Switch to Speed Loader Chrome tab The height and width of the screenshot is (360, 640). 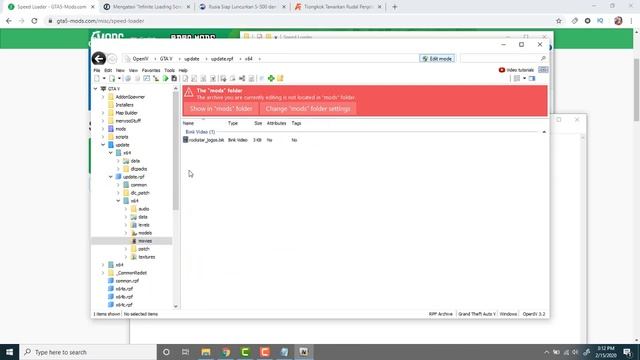click(51, 7)
